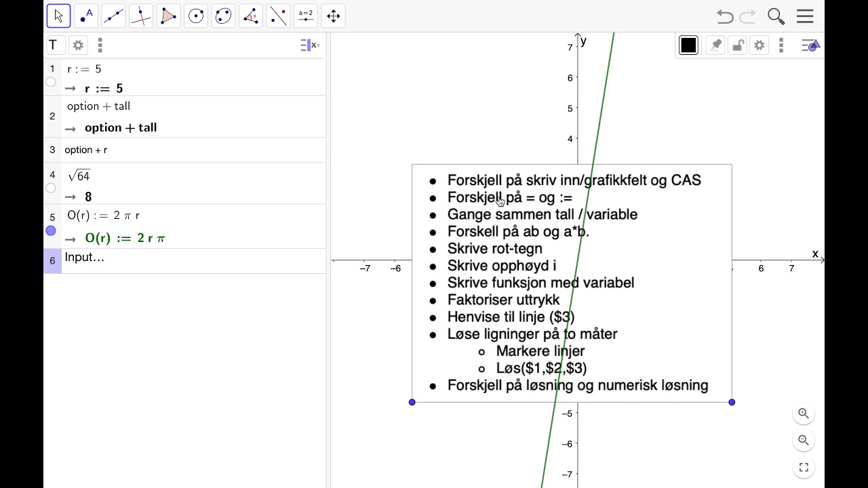Viewport: 868px width, 488px height.
Task: Toggle pin object to screen
Action: click(715, 45)
